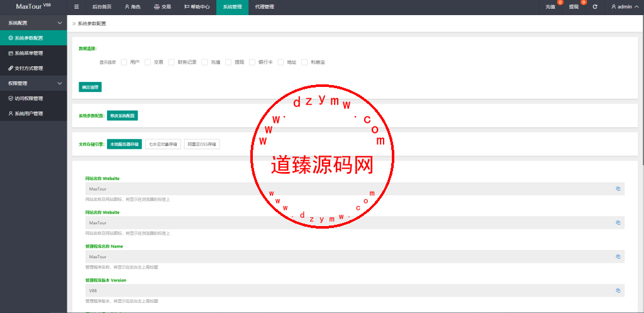Check the 财务记录 checkbox
Viewport: 644px width, 313px height.
coord(171,62)
